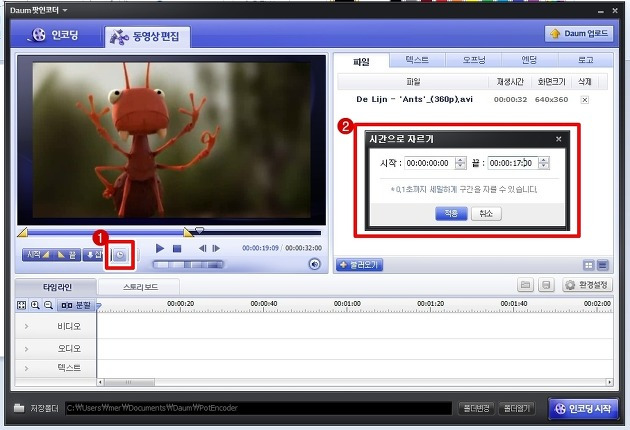
Task: Zoom out the timeline
Action: (48, 305)
